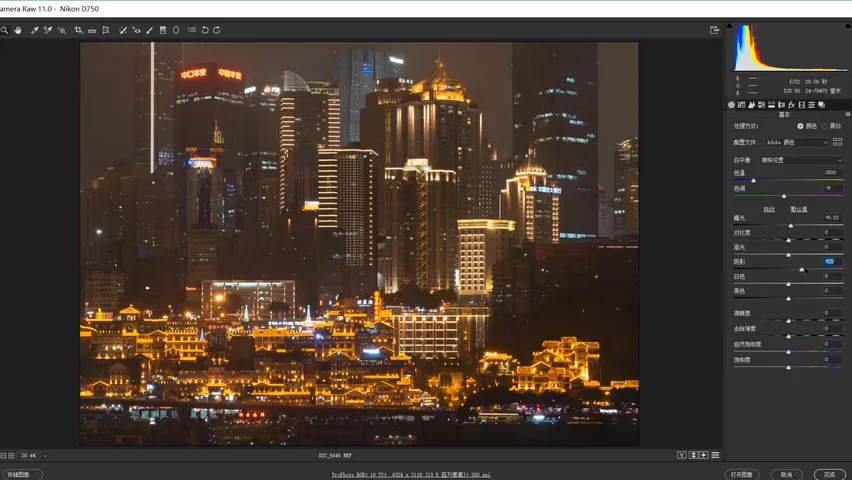Click the shadows slider handle
This screenshot has height=480, width=852.
(x=801, y=269)
